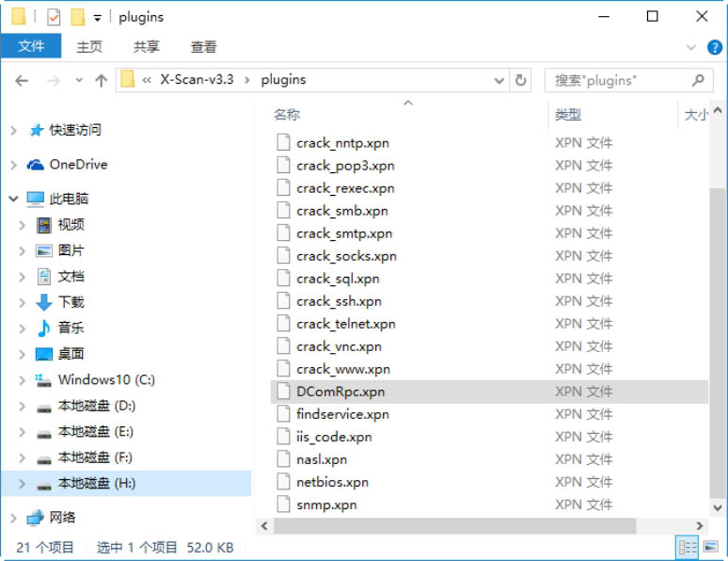This screenshot has height=561, width=728.
Task: Expand the ribbon with the chevron
Action: [691, 47]
